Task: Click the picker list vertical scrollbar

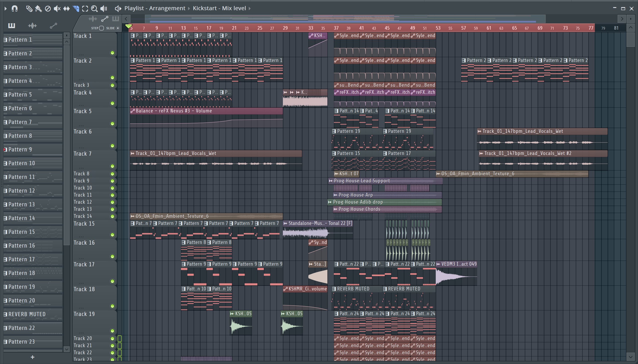Action: click(x=66, y=145)
